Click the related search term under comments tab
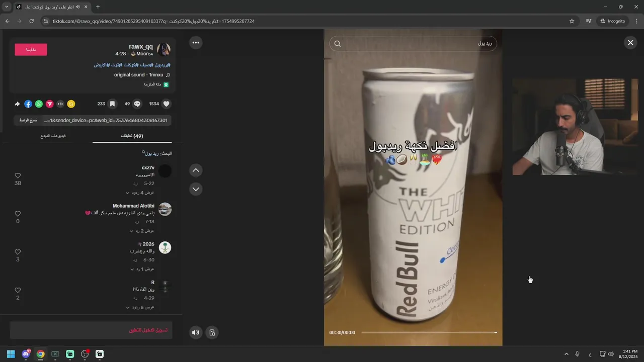Viewport: 644px width, 362px height. (x=151, y=153)
